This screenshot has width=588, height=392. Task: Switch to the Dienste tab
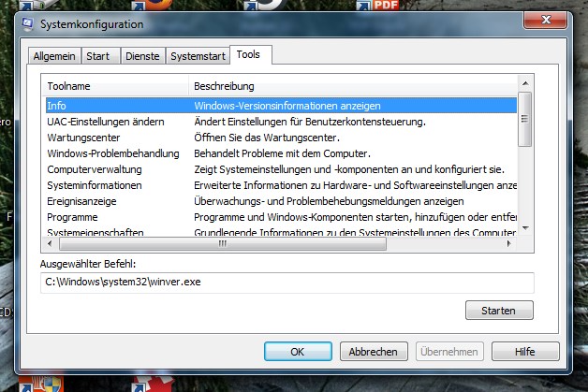(142, 56)
